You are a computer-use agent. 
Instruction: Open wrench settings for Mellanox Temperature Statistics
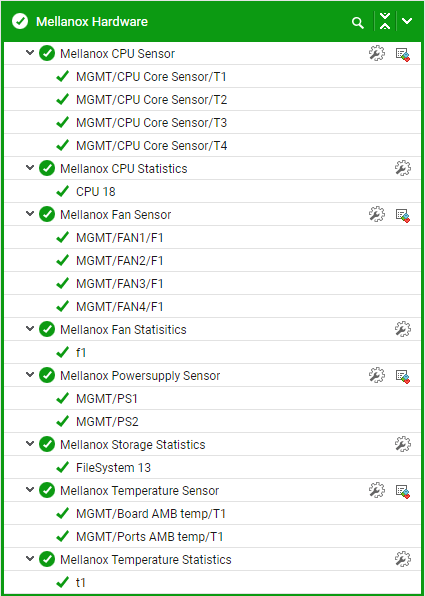coord(403,559)
